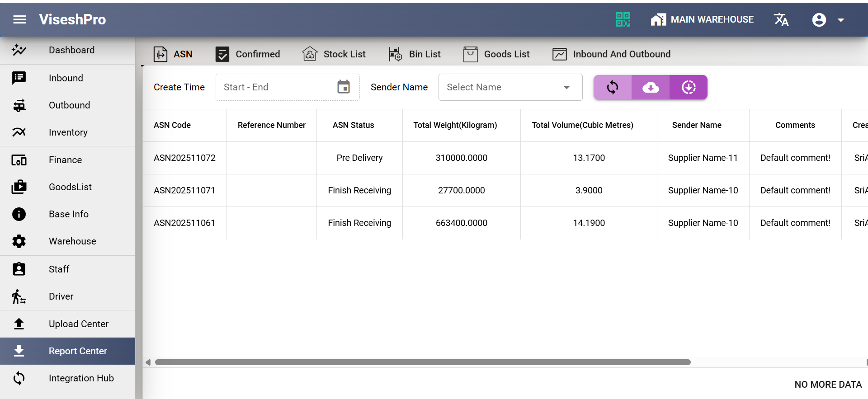This screenshot has height=399, width=868.
Task: Click the ASN202511072 code cell
Action: pos(184,158)
